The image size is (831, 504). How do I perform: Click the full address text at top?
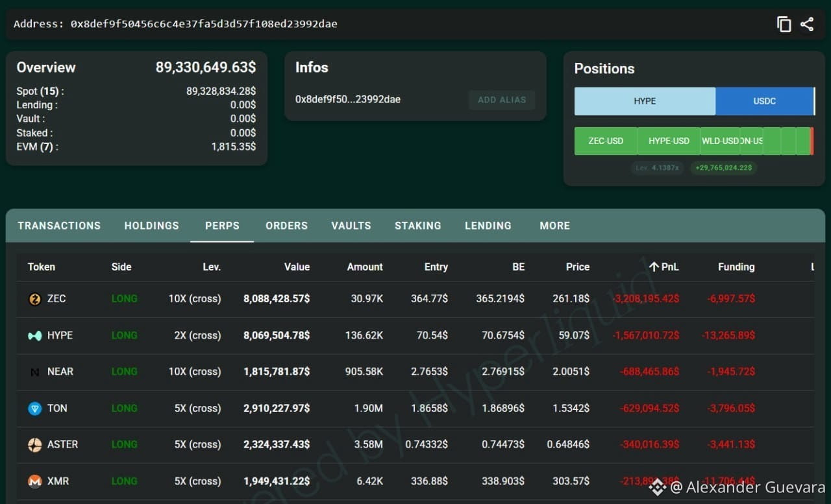click(204, 24)
